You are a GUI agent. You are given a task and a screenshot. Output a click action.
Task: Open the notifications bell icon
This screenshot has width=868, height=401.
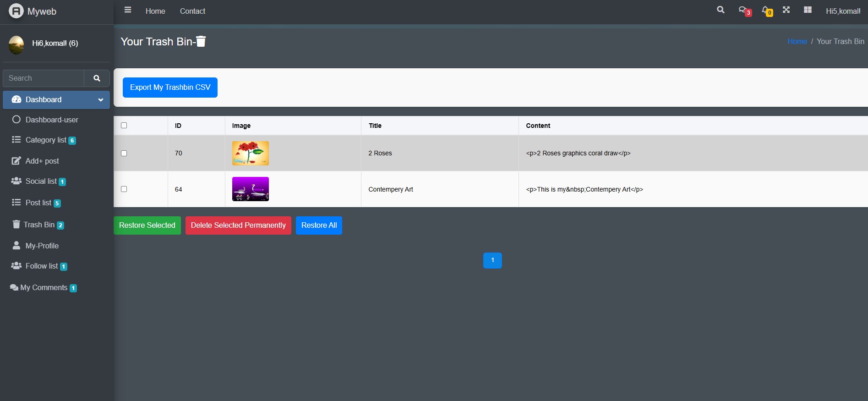point(767,11)
